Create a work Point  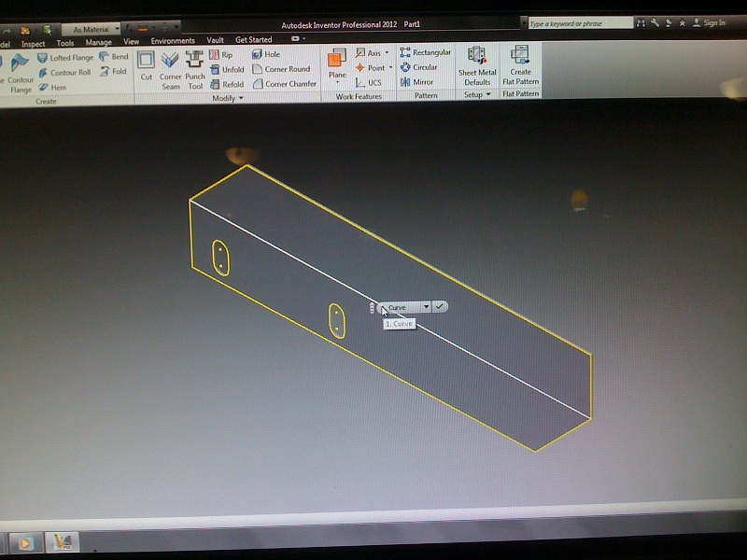click(370, 67)
